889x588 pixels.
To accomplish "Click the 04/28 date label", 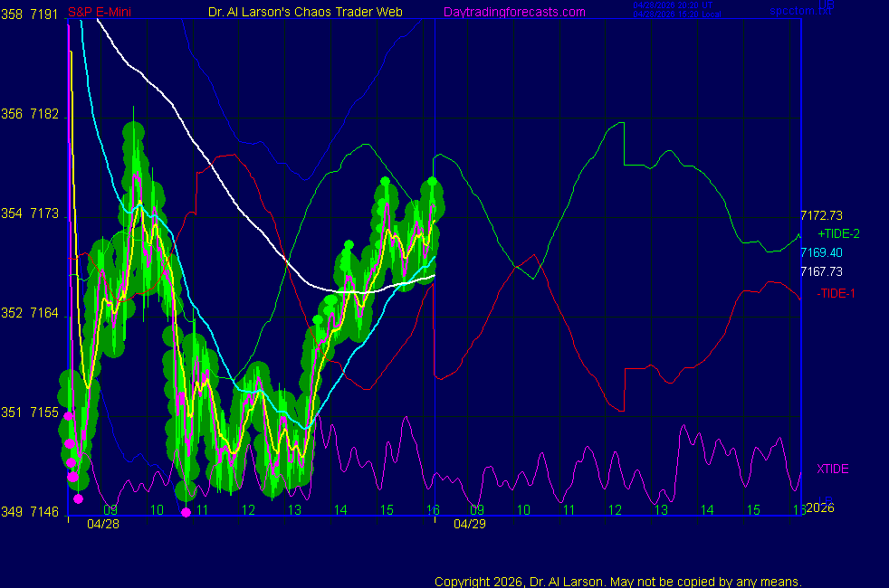I will tap(103, 524).
